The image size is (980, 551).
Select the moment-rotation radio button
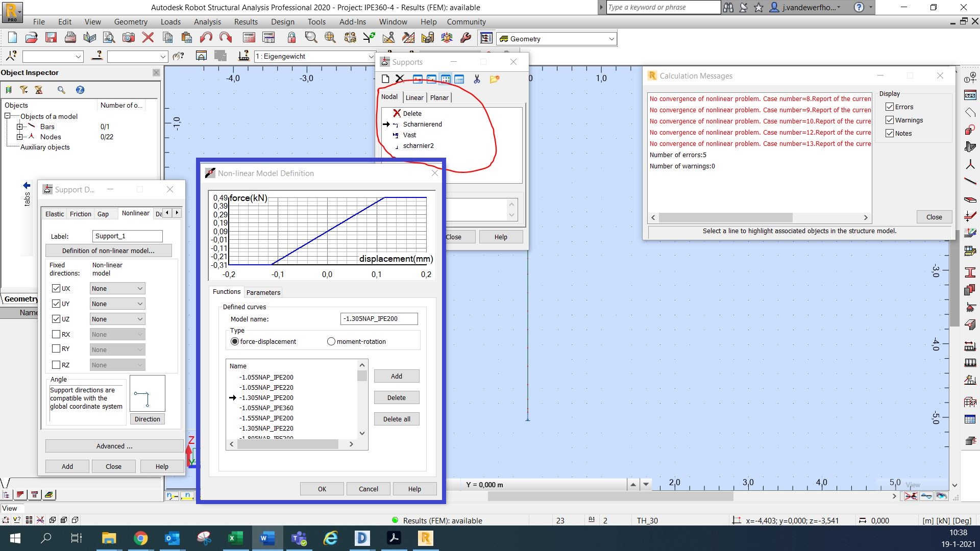(x=331, y=341)
